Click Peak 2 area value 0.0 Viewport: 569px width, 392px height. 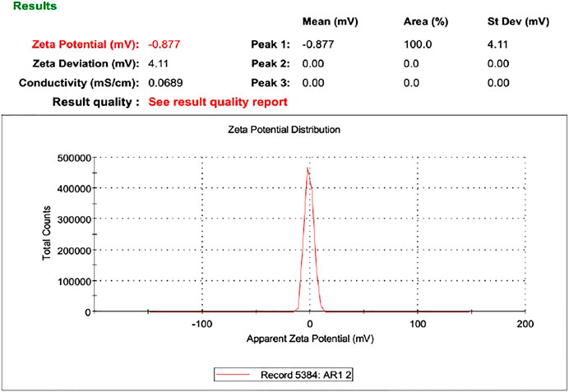411,63
